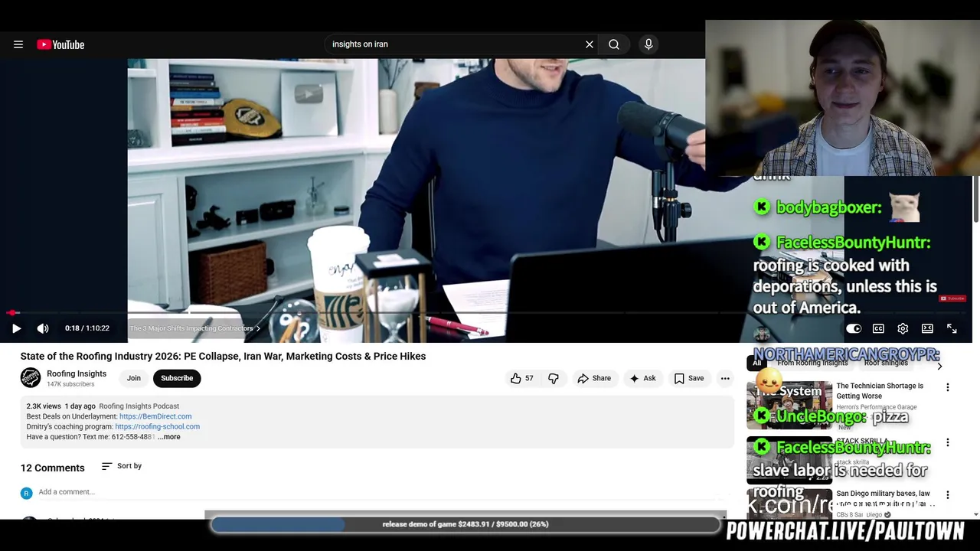Share this video
The height and width of the screenshot is (551, 980).
click(594, 378)
